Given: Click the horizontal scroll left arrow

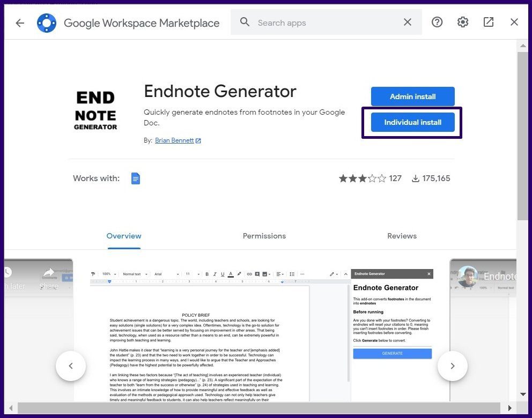Looking at the screenshot, I should coord(11,408).
